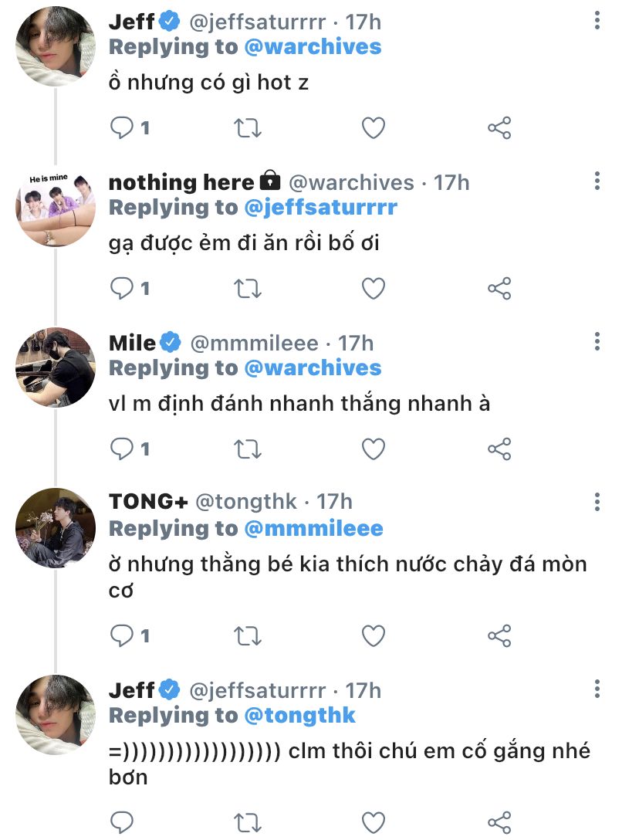The width and height of the screenshot is (639, 840).
Task: Like Jeff's "ồ nhưng có gì hot z" tweet
Action: click(x=374, y=127)
